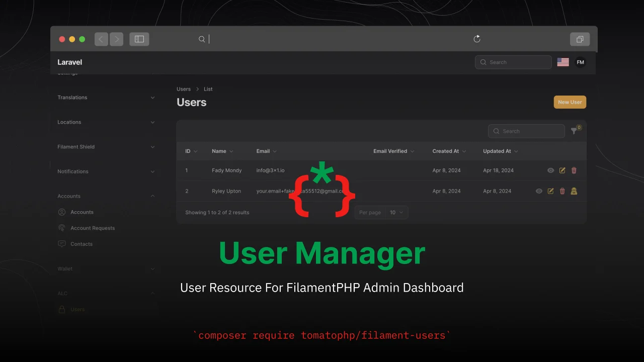
Task: Click the New User button
Action: (570, 102)
